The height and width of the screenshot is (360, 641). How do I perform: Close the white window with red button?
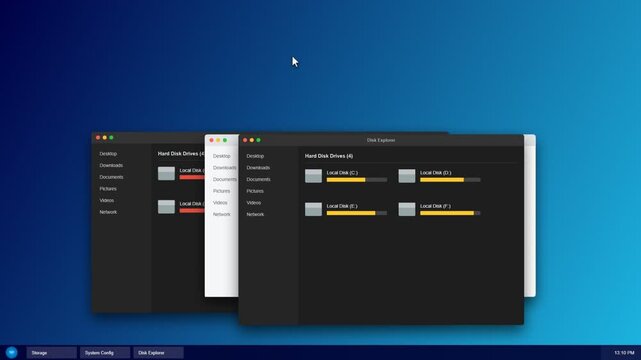click(x=211, y=140)
